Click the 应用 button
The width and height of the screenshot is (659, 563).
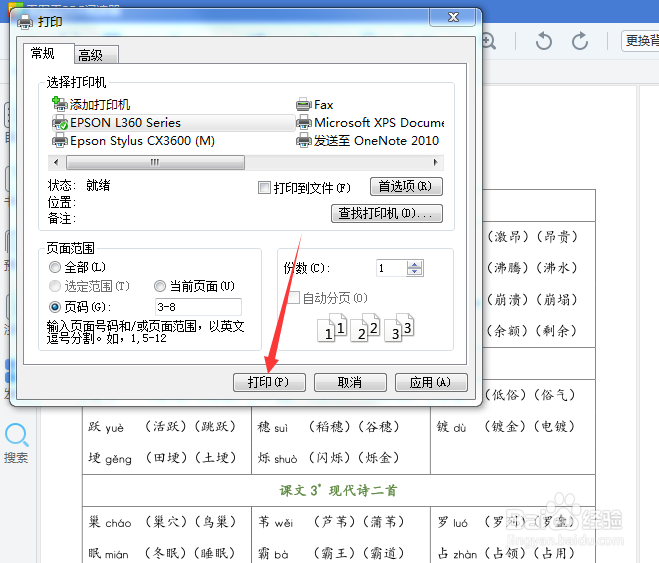pyautogui.click(x=431, y=382)
